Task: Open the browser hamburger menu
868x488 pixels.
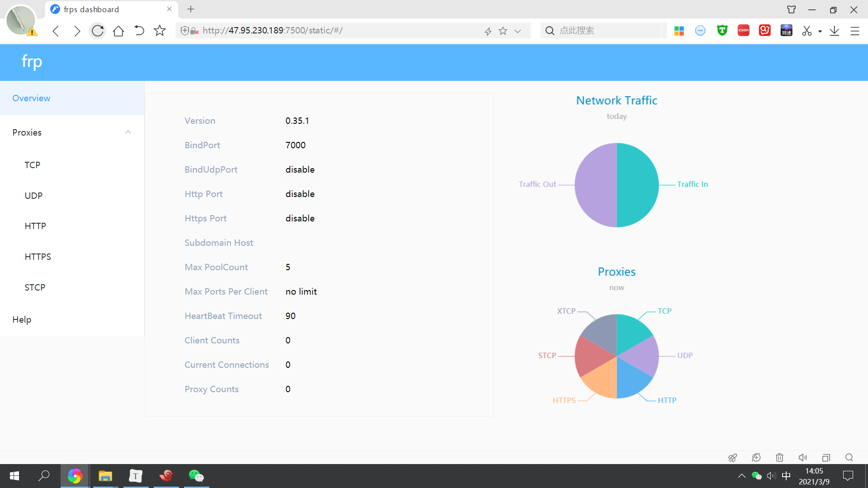Action: (x=855, y=31)
